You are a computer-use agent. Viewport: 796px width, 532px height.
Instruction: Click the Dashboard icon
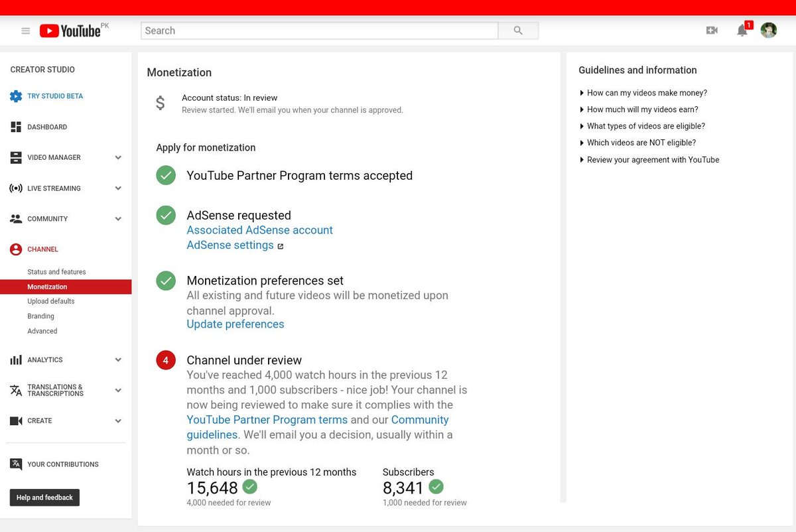click(16, 127)
